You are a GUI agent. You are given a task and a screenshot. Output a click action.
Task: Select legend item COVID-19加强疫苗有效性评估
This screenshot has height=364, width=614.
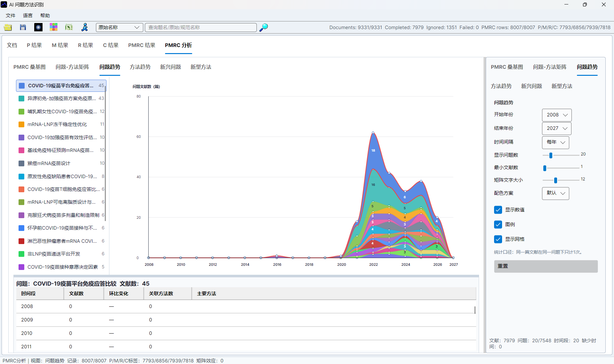pos(61,138)
